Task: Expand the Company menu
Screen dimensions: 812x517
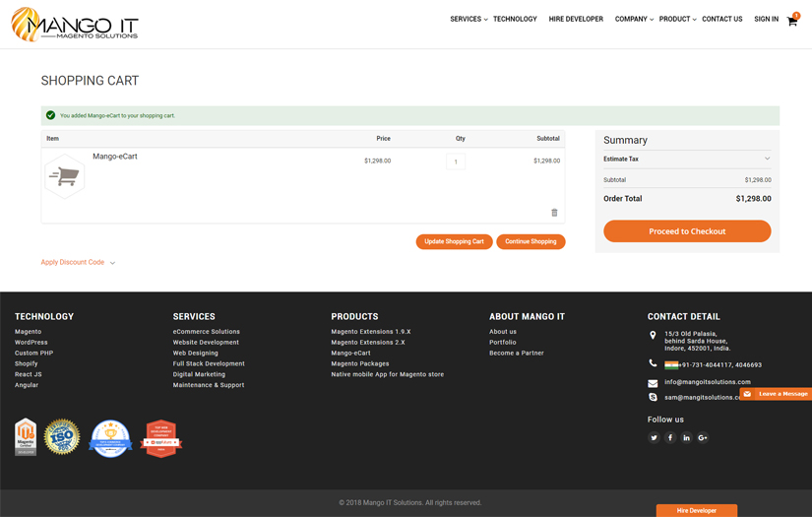Action: tap(634, 19)
